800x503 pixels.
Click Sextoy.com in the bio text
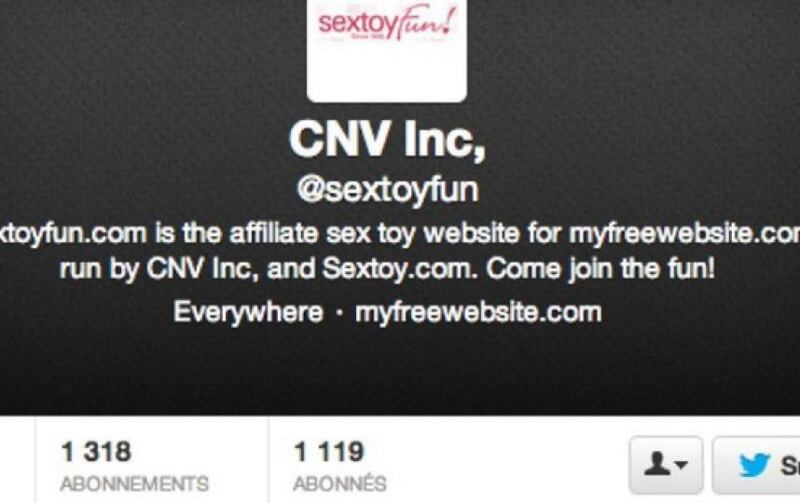(x=400, y=269)
